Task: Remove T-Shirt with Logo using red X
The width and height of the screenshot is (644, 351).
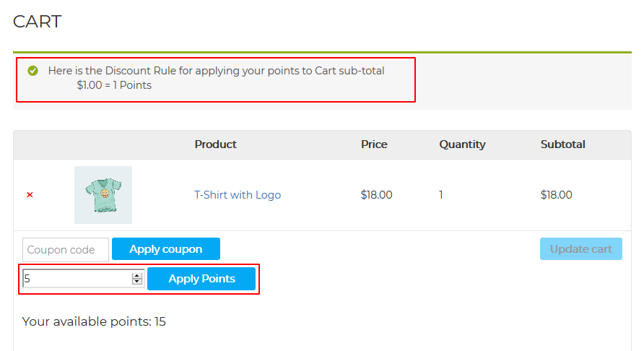Action: pyautogui.click(x=30, y=195)
